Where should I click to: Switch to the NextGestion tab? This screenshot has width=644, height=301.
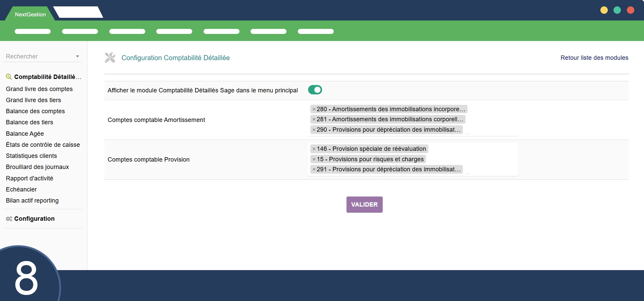30,14
